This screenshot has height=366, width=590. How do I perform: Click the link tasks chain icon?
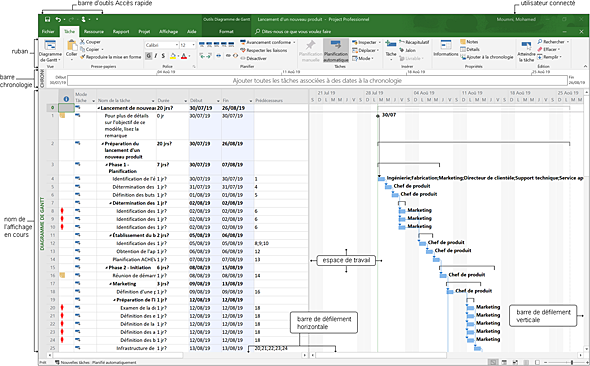pos(228,56)
